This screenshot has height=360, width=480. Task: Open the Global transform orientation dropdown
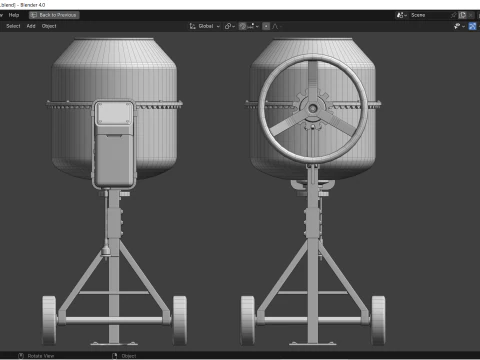205,26
